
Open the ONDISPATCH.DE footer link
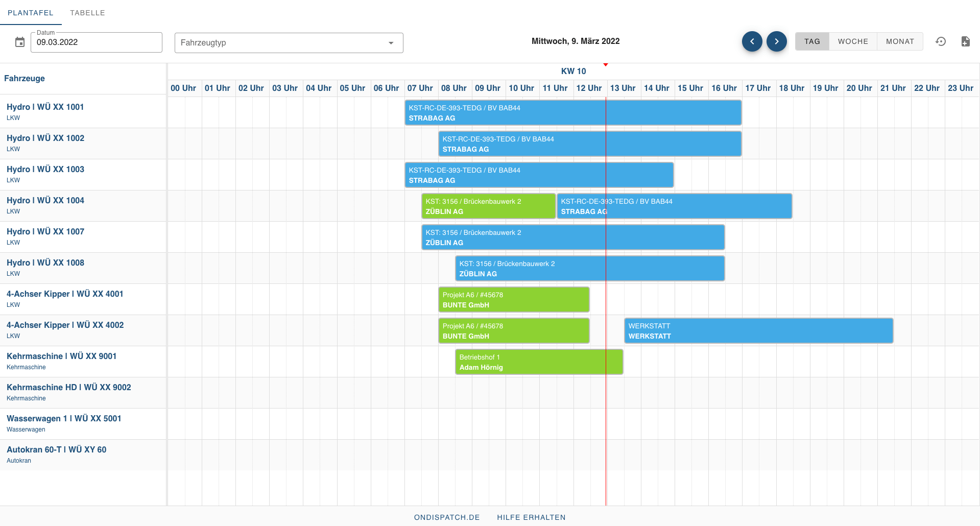(447, 517)
